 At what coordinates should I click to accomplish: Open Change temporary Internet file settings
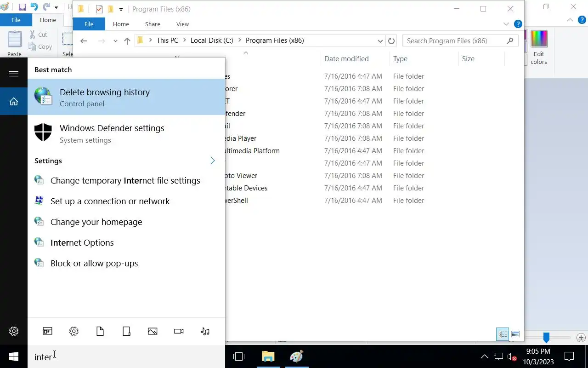[x=126, y=180]
